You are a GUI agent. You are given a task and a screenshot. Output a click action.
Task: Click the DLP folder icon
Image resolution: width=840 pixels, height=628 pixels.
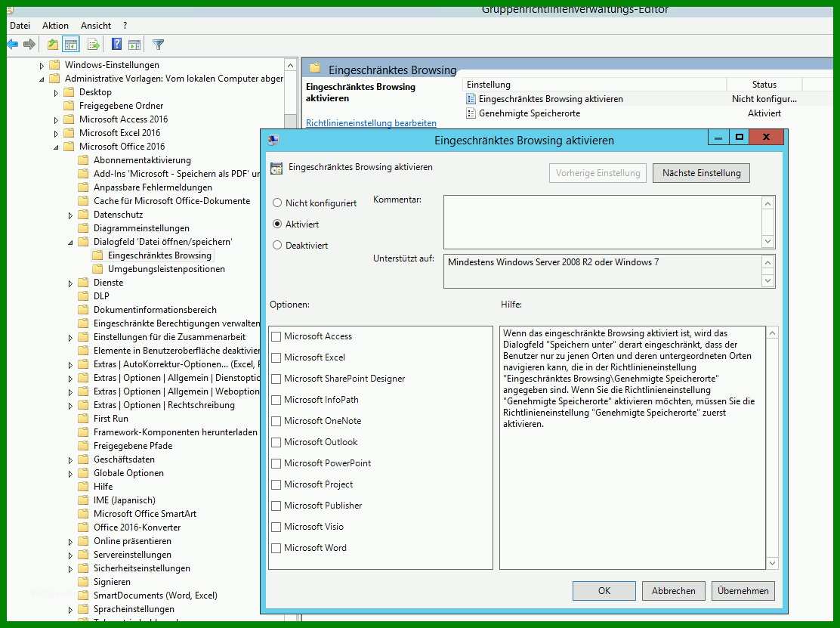(83, 295)
